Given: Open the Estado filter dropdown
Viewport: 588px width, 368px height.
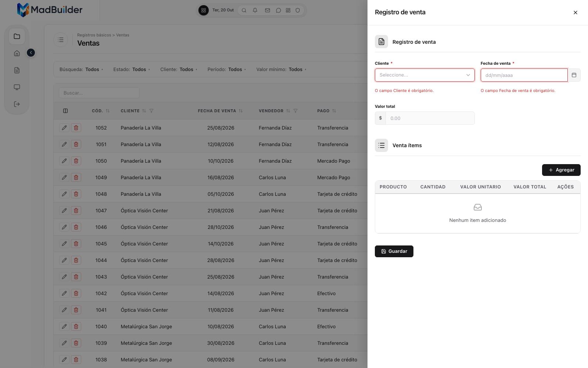Looking at the screenshot, I should [132, 69].
